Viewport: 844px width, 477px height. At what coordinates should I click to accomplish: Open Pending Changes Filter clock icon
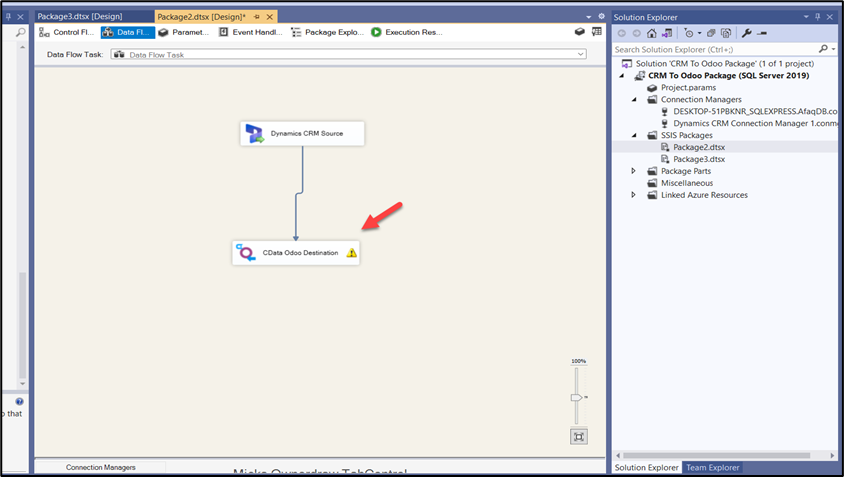[x=688, y=33]
